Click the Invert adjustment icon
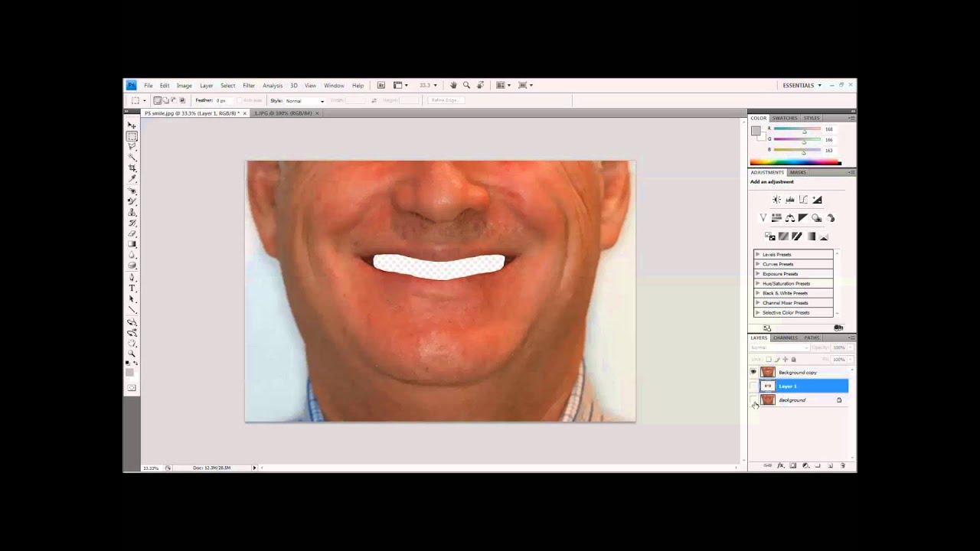The image size is (980, 551). (770, 236)
